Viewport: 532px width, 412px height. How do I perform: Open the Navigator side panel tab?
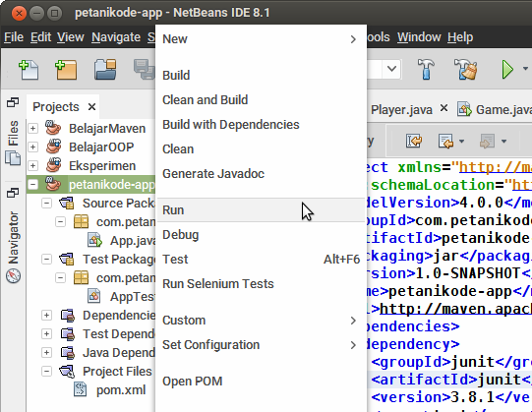pyautogui.click(x=13, y=238)
